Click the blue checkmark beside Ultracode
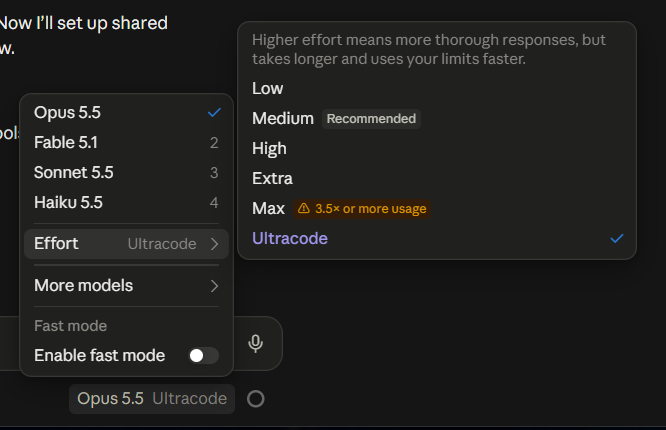 617,238
